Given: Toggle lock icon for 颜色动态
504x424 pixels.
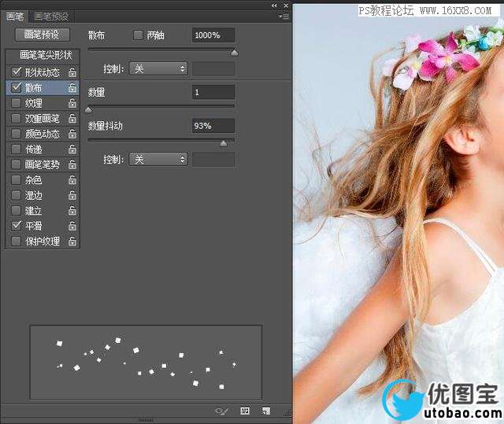Looking at the screenshot, I should tap(72, 134).
